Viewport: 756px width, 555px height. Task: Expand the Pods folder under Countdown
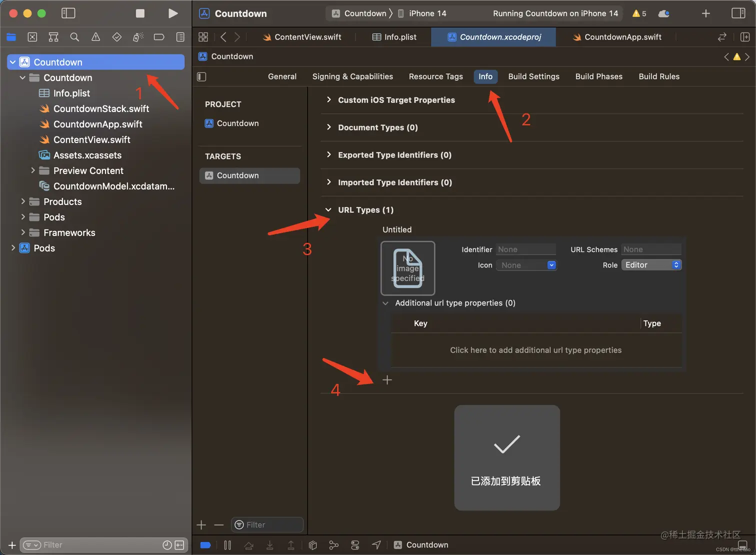[22, 217]
